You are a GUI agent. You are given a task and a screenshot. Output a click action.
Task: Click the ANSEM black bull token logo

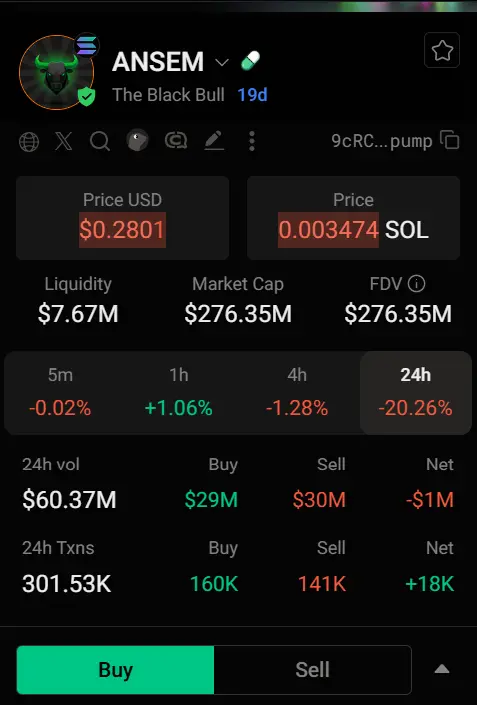[57, 72]
